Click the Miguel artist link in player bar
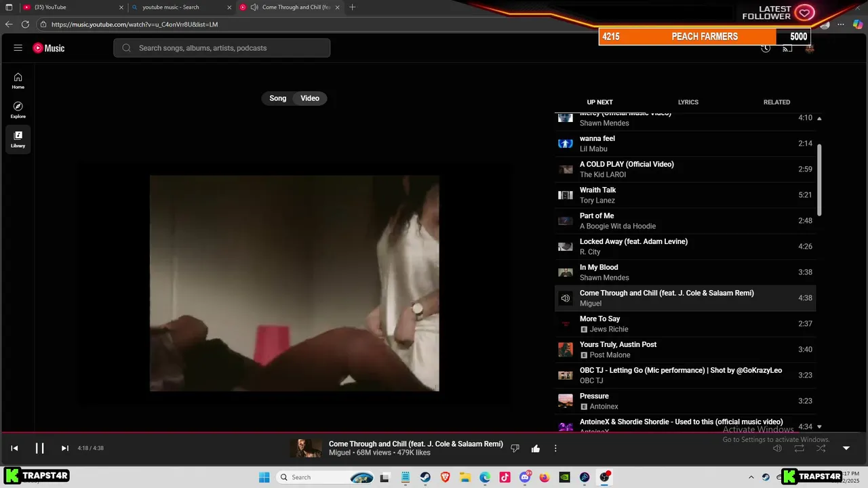 pyautogui.click(x=340, y=453)
